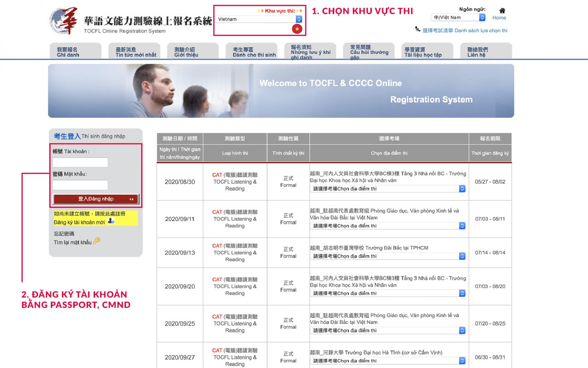The image size is (588, 368).
Task: Focus the Tài khoản account input field
Action: point(80,163)
